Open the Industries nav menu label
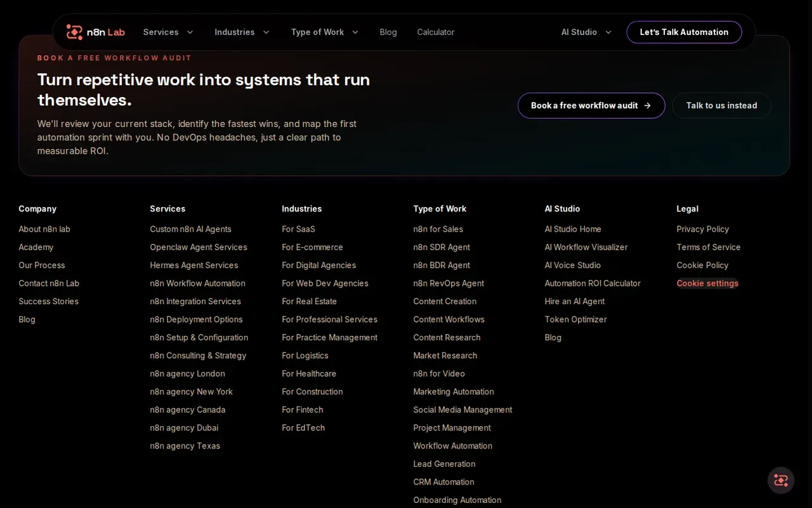Viewport: 812px width, 508px height. (235, 32)
